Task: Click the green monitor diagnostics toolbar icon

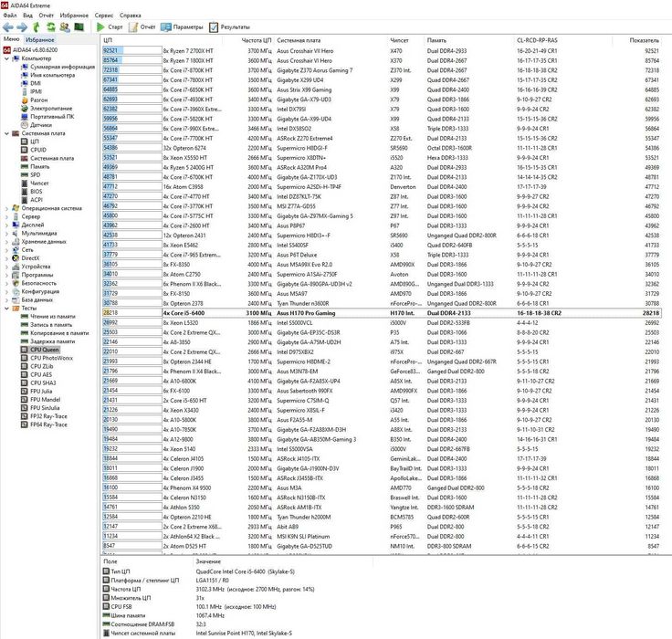Action: click(79, 27)
